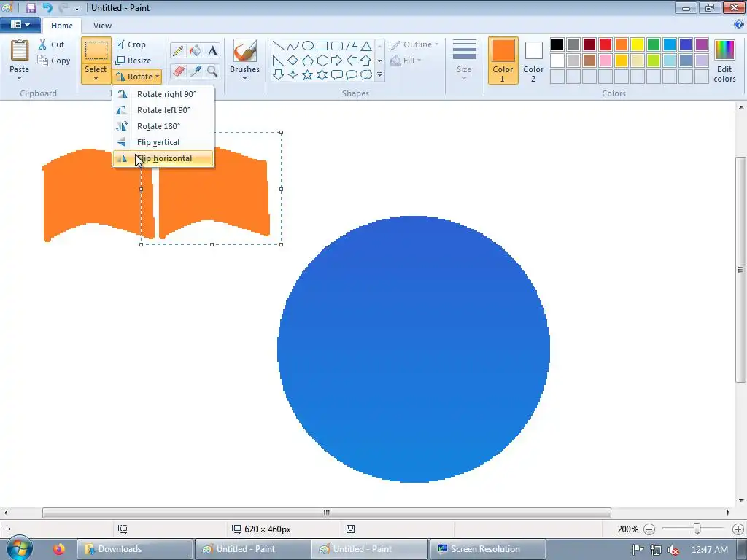This screenshot has height=560, width=747.
Task: Expand the Brushes dropdown arrow
Action: tap(244, 79)
